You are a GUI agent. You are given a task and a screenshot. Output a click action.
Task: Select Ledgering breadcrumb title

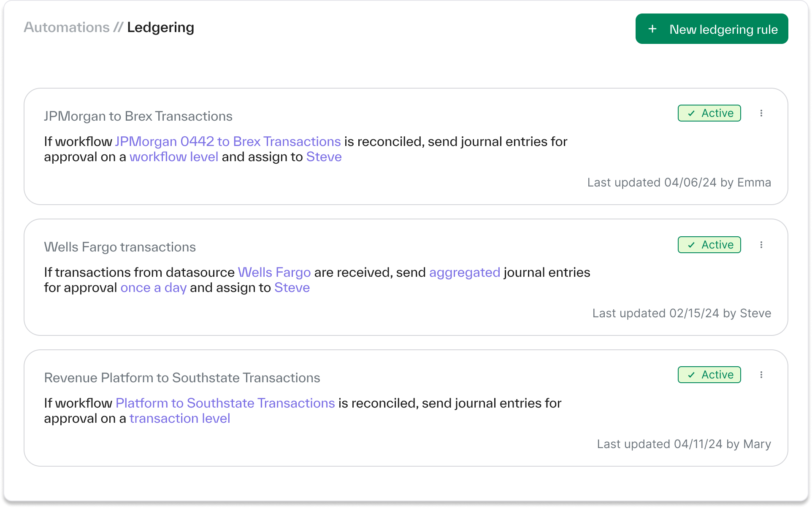coord(160,27)
